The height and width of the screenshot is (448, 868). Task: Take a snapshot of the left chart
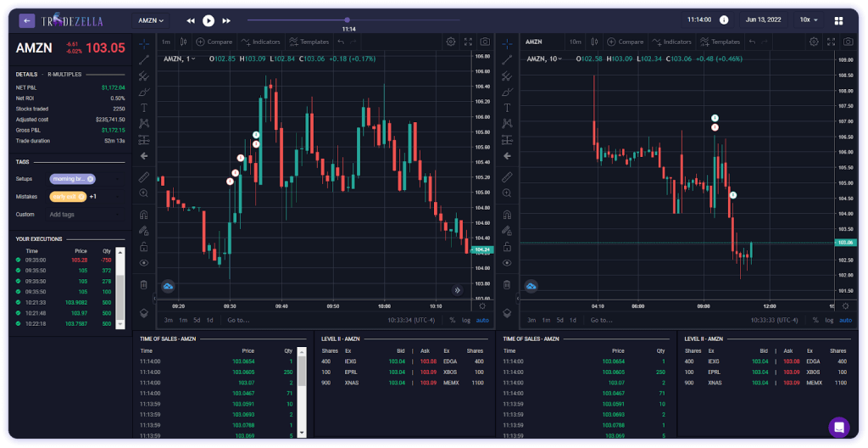pos(485,42)
